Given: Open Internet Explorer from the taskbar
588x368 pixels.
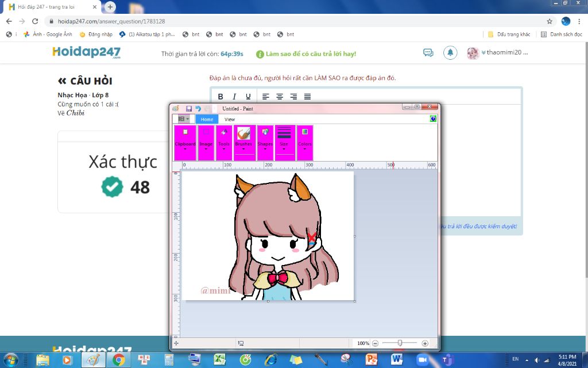Looking at the screenshot, I should coord(271,360).
